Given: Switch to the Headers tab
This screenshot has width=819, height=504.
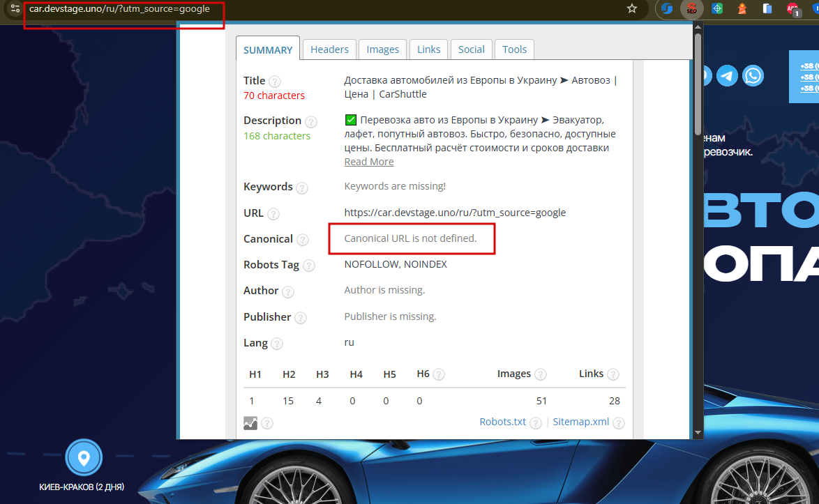Looking at the screenshot, I should 329,49.
